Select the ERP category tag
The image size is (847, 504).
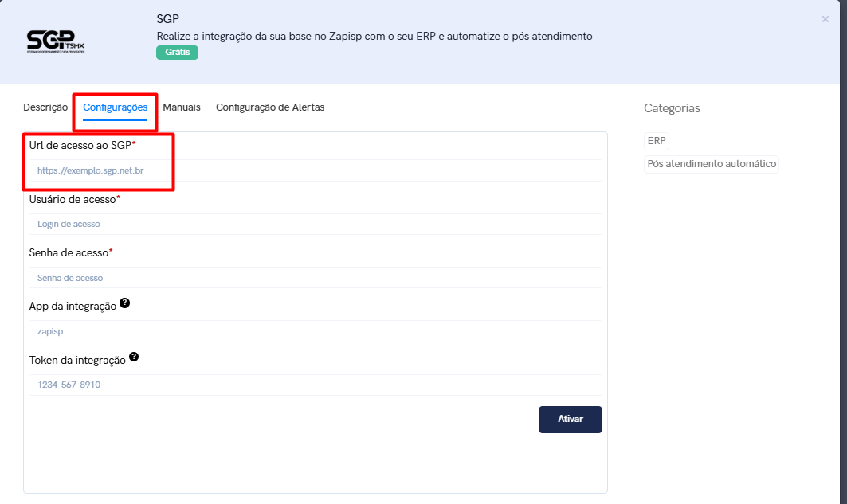(657, 141)
